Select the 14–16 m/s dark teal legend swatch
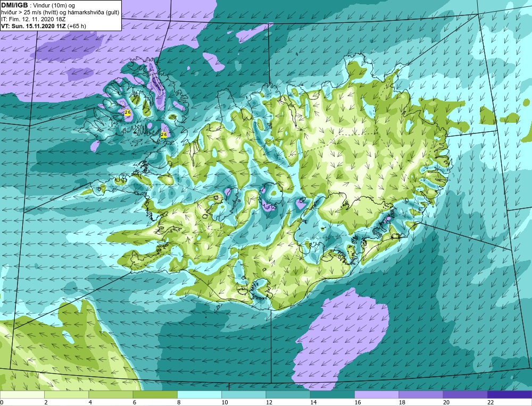The height and width of the screenshot is (406, 532). tap(332, 394)
